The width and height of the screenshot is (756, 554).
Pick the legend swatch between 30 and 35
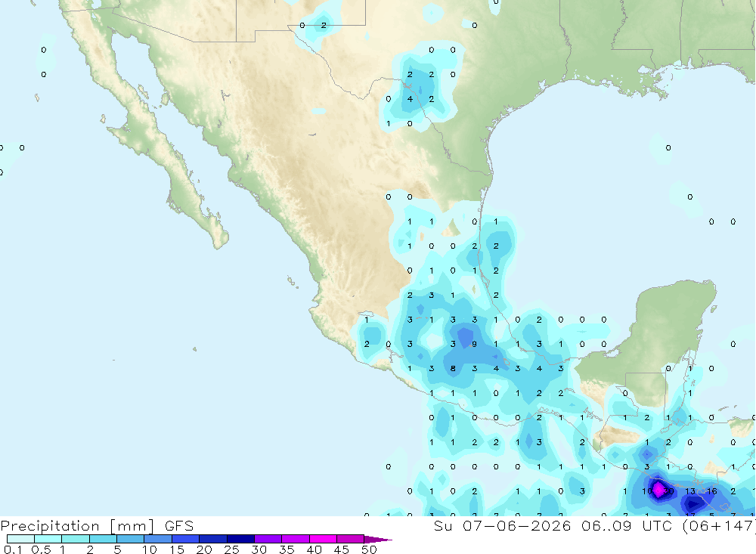point(268,539)
